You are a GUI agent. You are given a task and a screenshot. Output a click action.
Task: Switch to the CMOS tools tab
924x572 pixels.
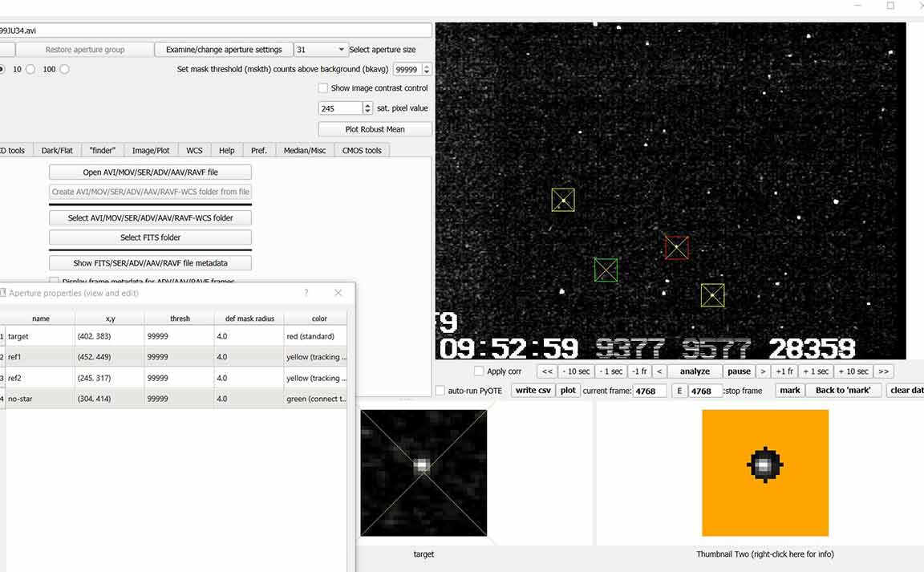(x=362, y=150)
